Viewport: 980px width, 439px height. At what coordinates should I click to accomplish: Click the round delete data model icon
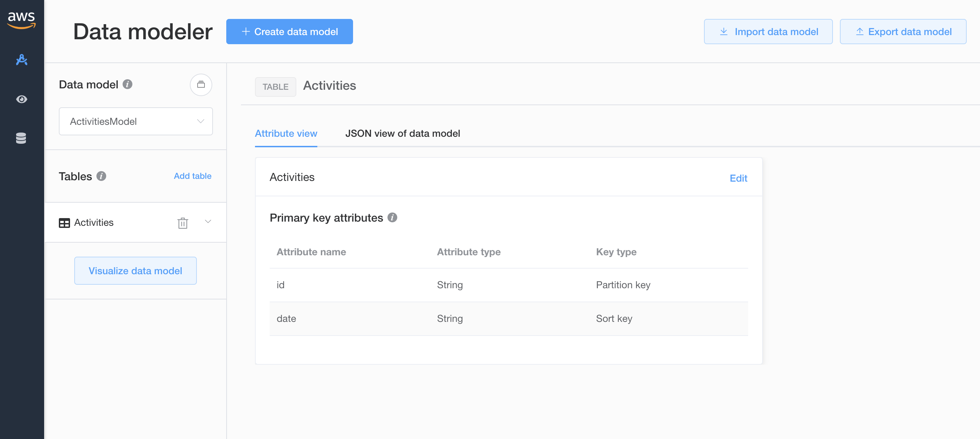[201, 85]
